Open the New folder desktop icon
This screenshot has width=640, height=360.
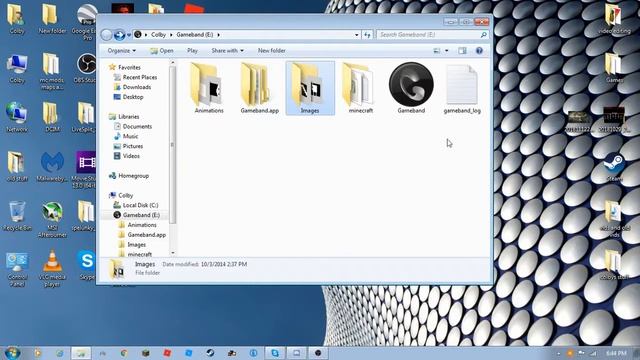(x=52, y=19)
